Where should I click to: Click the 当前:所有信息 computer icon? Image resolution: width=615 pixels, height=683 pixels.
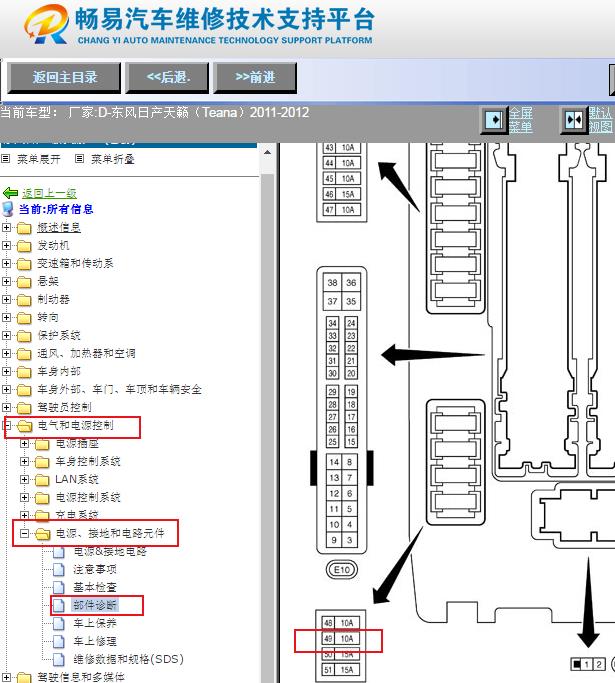pyautogui.click(x=8, y=209)
